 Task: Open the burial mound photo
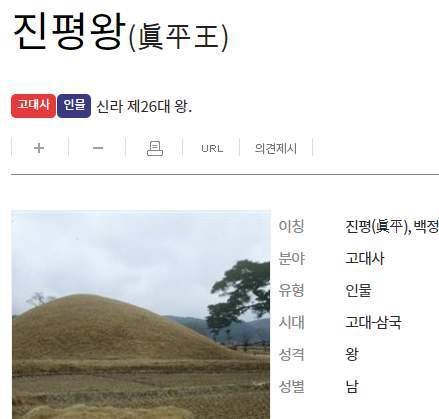(x=141, y=314)
